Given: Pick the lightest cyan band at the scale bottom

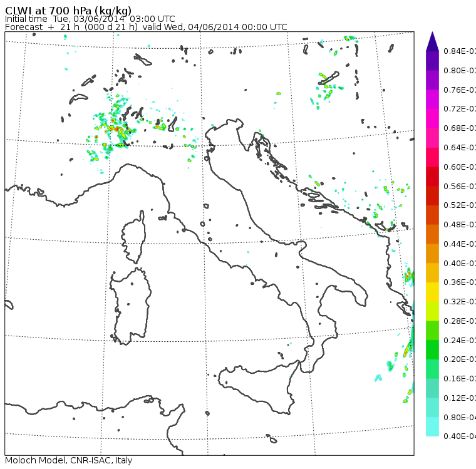Looking at the screenshot, I should tap(432, 426).
